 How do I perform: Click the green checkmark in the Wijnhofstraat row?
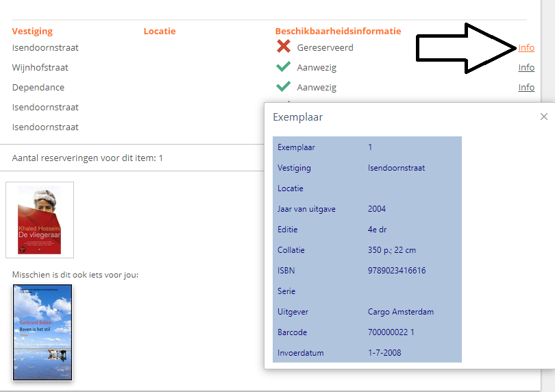pos(283,67)
